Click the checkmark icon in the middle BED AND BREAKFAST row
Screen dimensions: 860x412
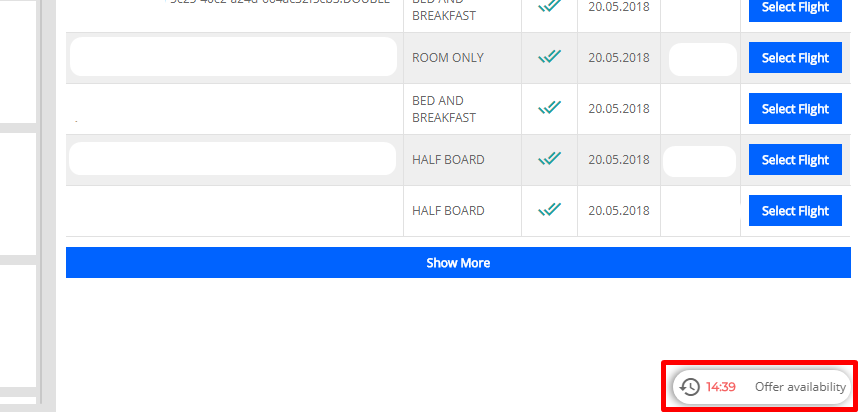click(549, 108)
